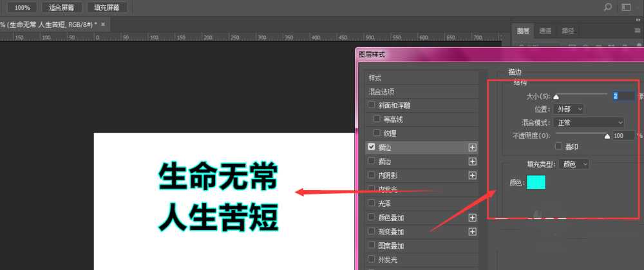Enable the 光泽 effect checkbox
644x270 pixels.
click(x=372, y=203)
